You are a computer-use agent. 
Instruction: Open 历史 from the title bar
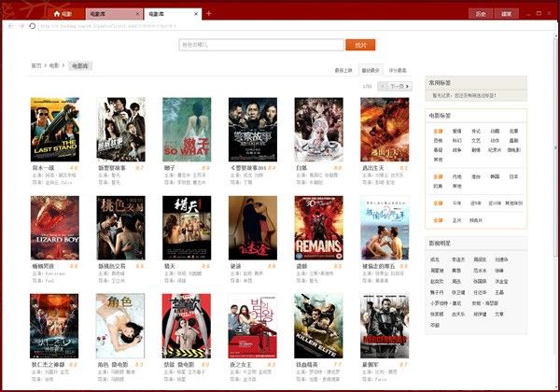(x=481, y=14)
